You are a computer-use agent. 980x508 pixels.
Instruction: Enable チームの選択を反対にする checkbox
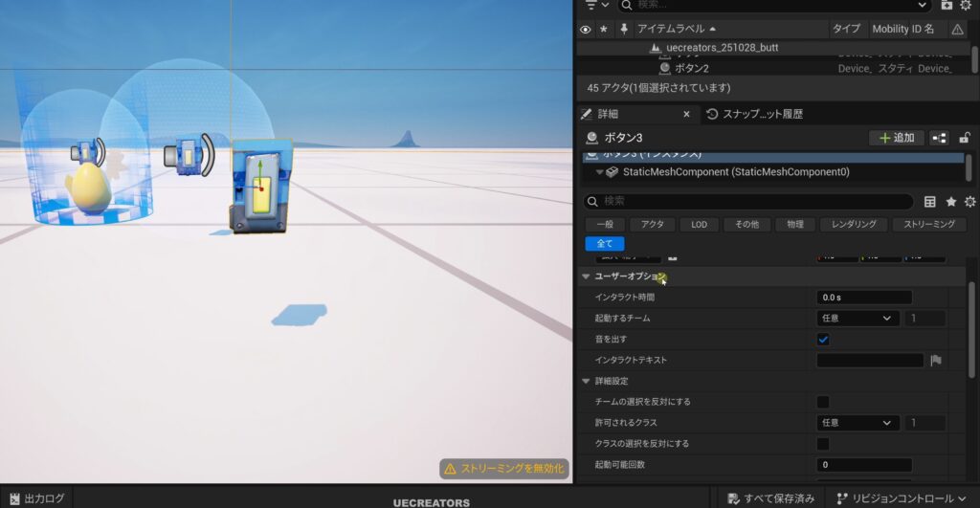click(823, 402)
